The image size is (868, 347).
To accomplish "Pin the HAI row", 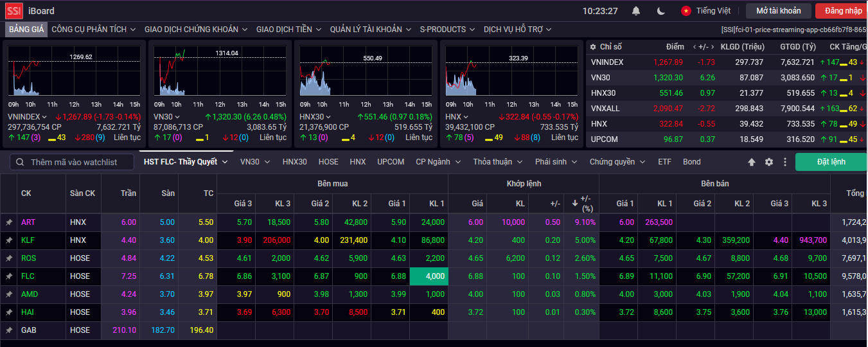I will [9, 312].
